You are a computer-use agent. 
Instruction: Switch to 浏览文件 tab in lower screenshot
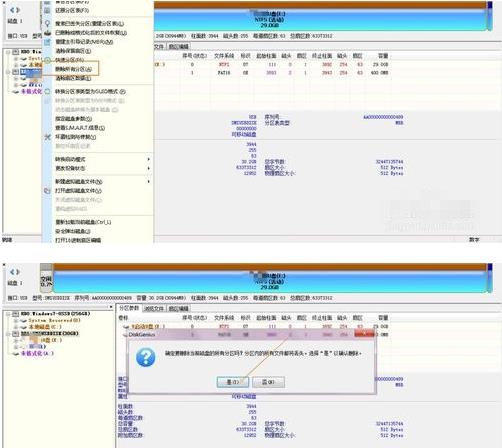click(154, 308)
